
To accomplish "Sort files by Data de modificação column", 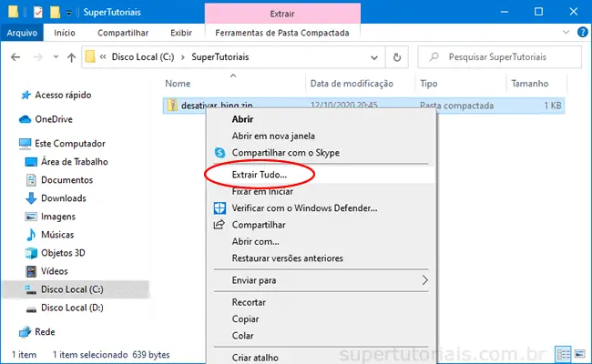I will click(x=352, y=83).
